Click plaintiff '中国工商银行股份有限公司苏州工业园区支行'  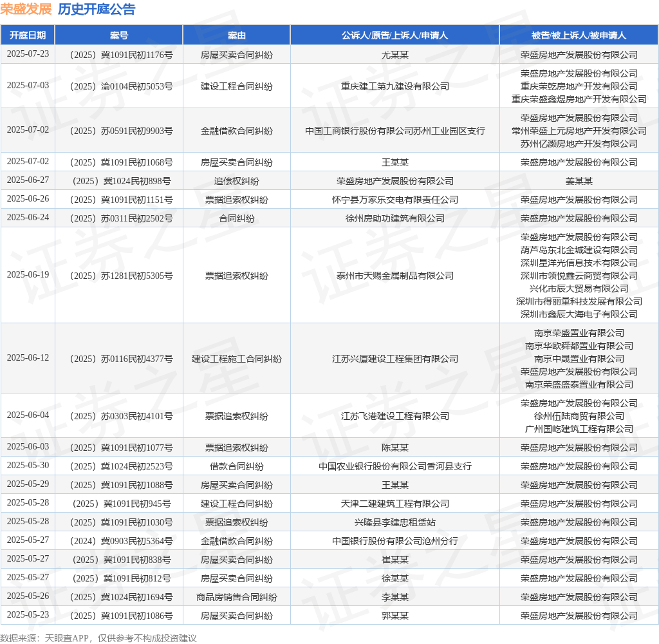394,131
